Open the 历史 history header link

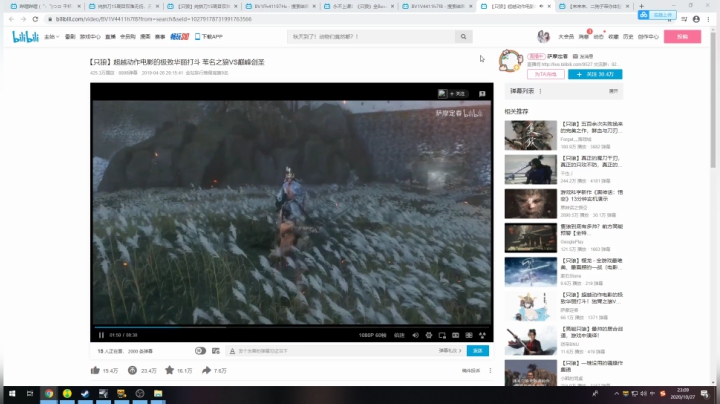click(628, 37)
